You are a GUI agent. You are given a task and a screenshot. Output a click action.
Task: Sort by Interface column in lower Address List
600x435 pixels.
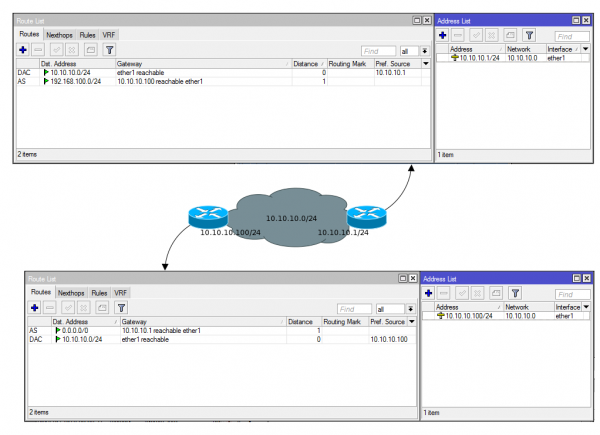(x=568, y=307)
